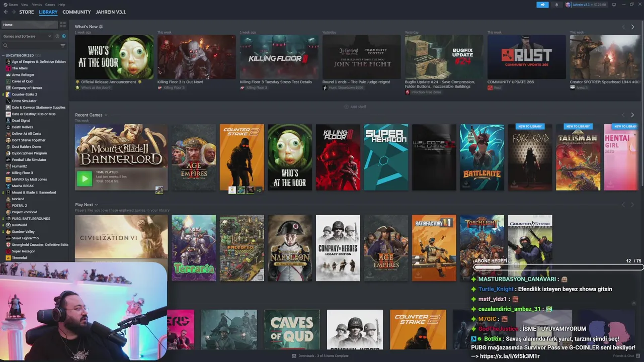The image size is (644, 362).
Task: Click the announcements megaphone icon
Action: tap(542, 5)
